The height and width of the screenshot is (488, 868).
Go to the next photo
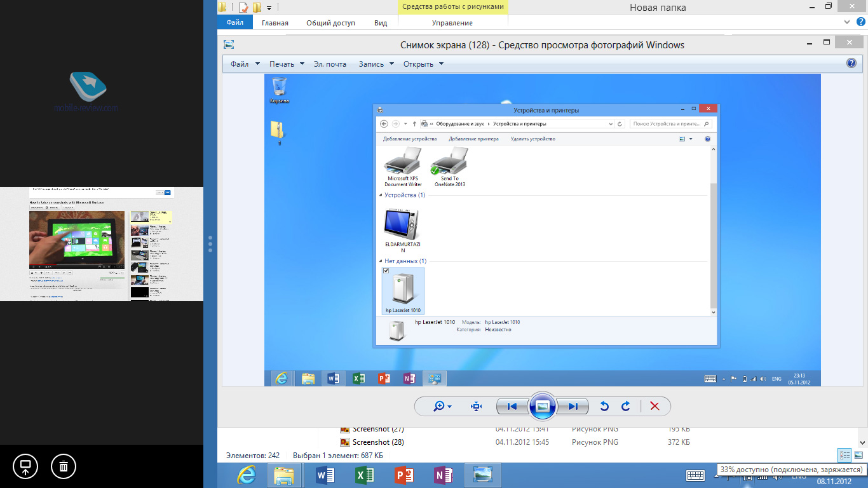[x=573, y=407]
